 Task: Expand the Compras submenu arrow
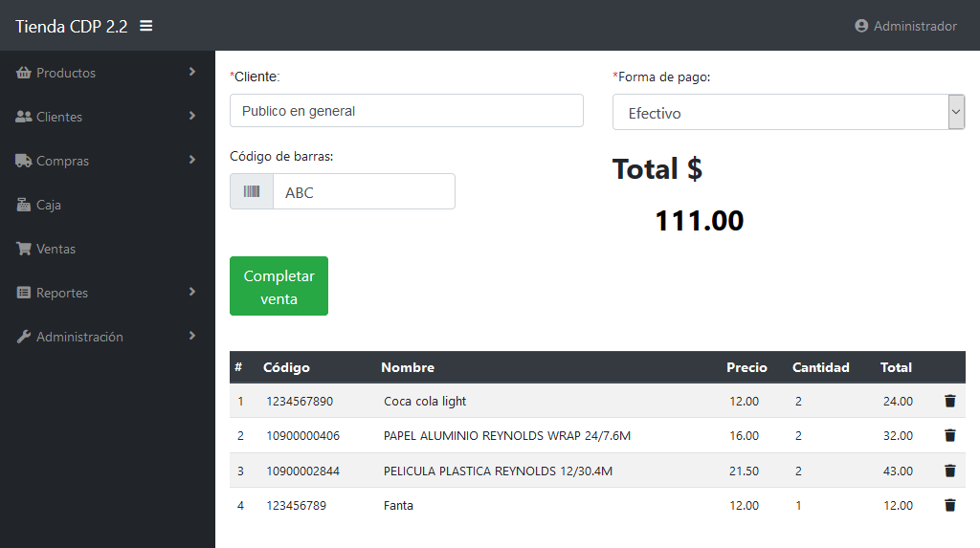coord(192,160)
